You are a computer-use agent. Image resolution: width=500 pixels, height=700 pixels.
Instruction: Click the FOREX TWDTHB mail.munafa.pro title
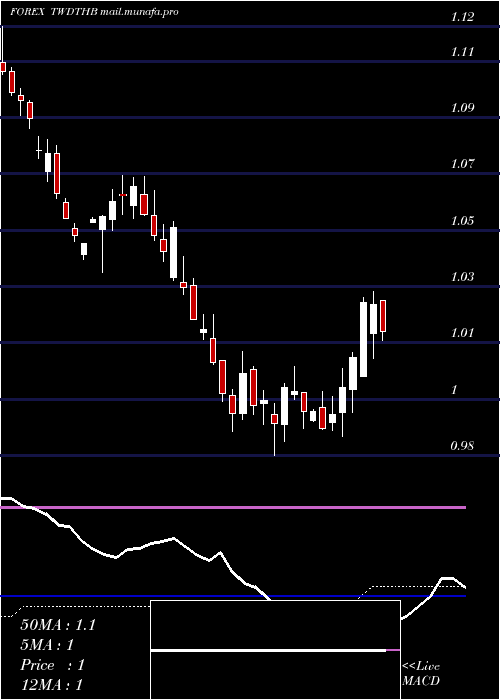(x=94, y=12)
